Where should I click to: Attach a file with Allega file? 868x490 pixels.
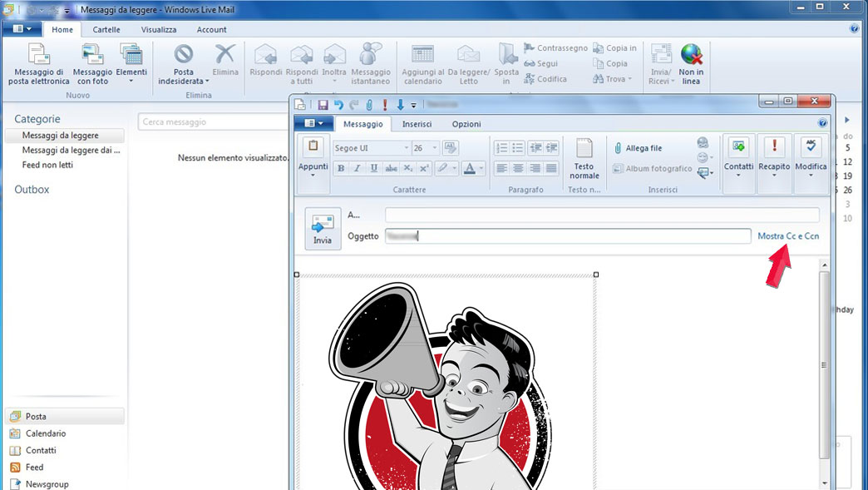click(x=640, y=147)
